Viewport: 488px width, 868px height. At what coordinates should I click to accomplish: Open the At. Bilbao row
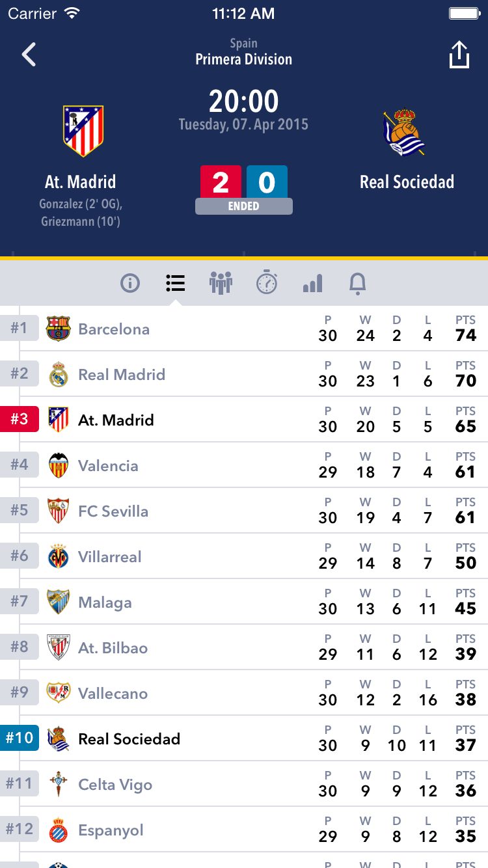pyautogui.click(x=244, y=647)
